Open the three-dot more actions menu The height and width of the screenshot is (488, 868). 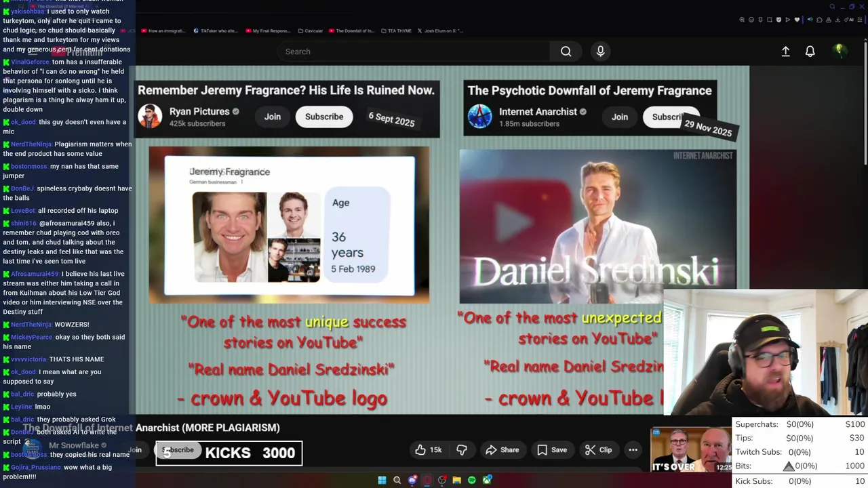point(633,450)
